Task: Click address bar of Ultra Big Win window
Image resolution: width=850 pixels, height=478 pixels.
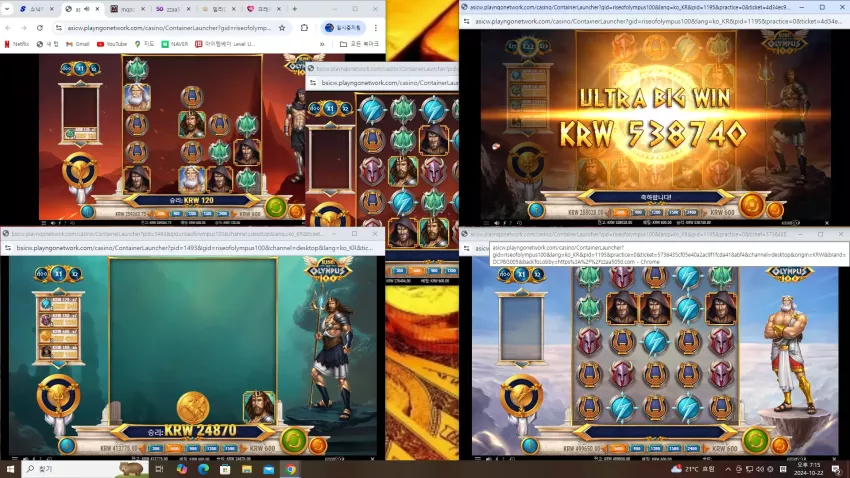Action: pos(656,21)
